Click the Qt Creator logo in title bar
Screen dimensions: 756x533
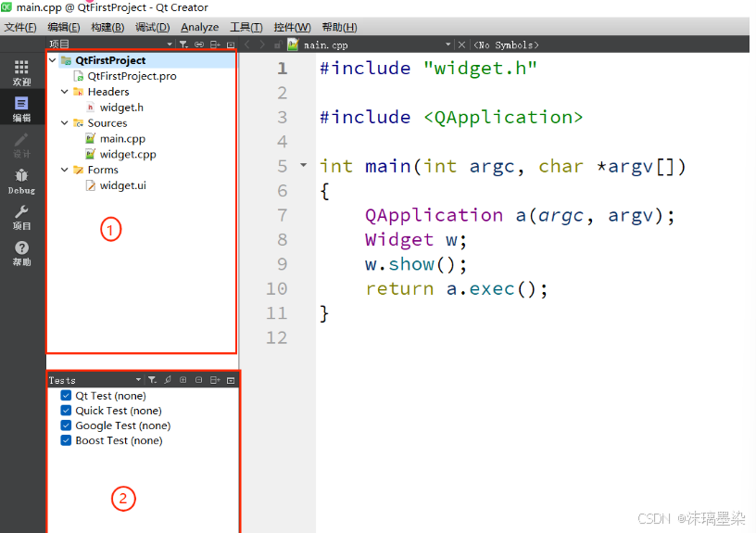(6, 7)
